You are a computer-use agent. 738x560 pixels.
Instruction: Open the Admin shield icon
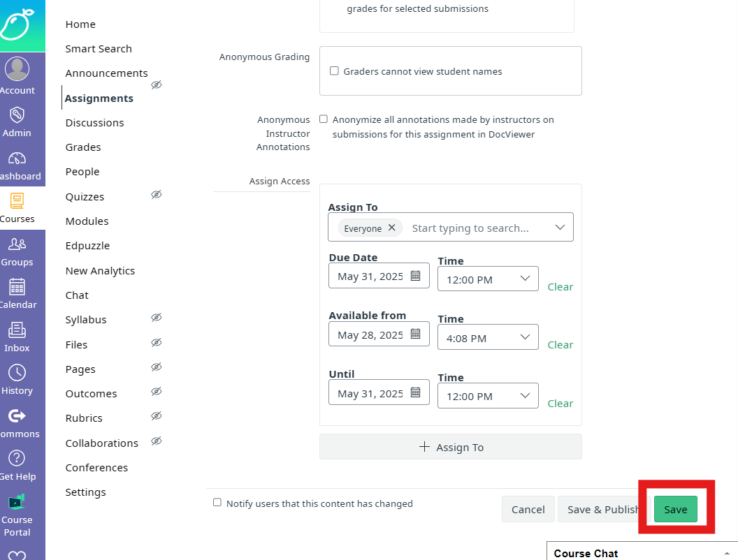pyautogui.click(x=17, y=115)
